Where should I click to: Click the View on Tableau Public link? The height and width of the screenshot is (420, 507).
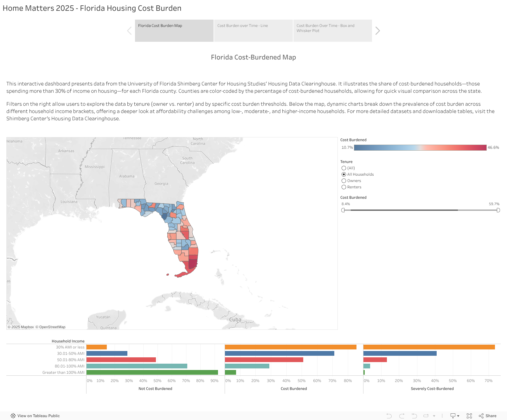[x=38, y=416]
